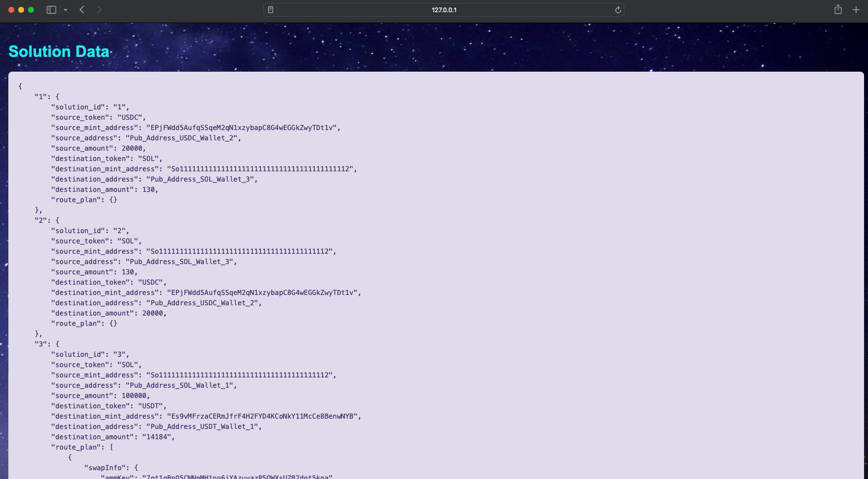The height and width of the screenshot is (479, 868).
Task: Click the empty route_plan in solution 2
Action: coord(113,323)
